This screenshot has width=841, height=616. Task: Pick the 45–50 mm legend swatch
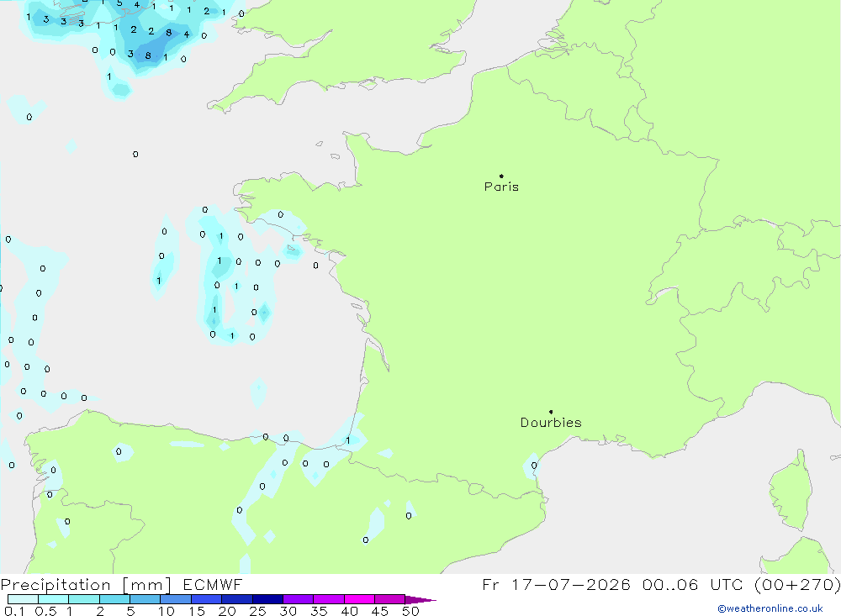(389, 599)
